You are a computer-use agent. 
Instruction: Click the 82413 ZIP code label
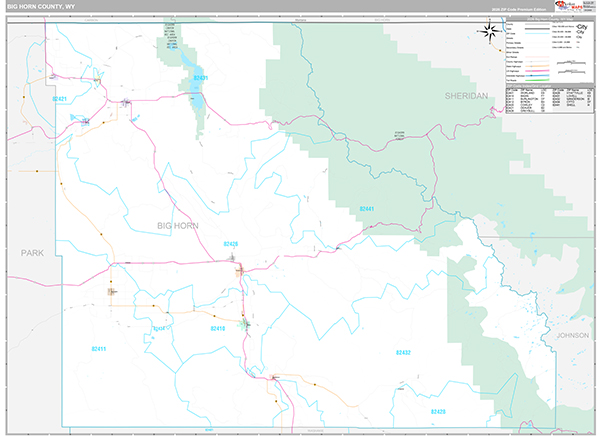(98, 349)
